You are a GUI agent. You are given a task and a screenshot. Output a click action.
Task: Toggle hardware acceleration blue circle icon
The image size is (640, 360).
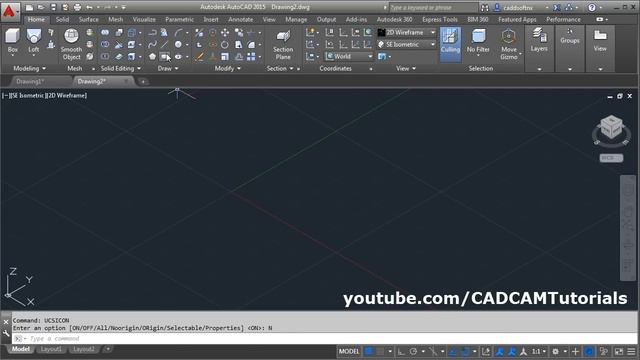pos(589,351)
